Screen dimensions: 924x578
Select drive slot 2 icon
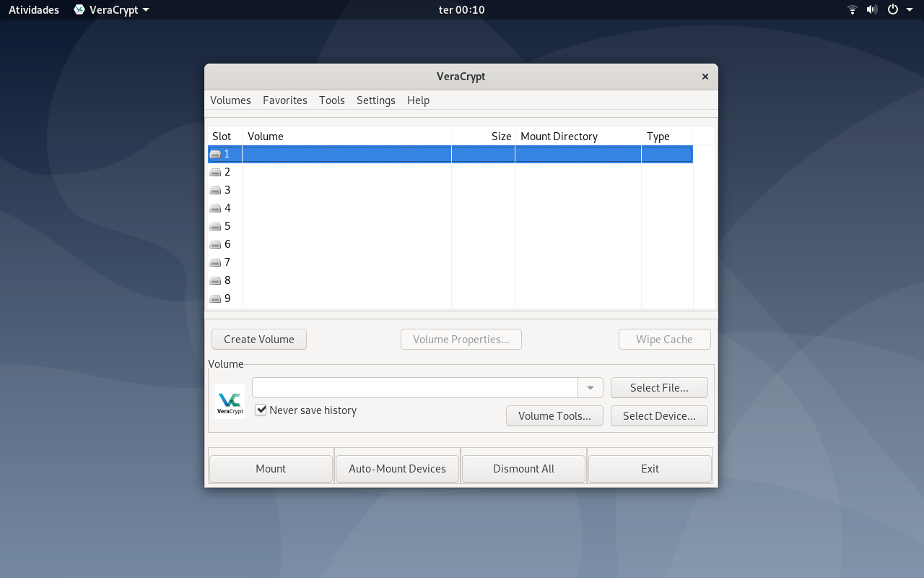coord(215,172)
